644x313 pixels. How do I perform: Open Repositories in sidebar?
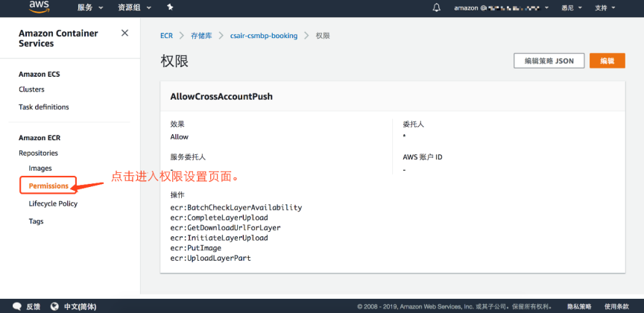tap(38, 153)
